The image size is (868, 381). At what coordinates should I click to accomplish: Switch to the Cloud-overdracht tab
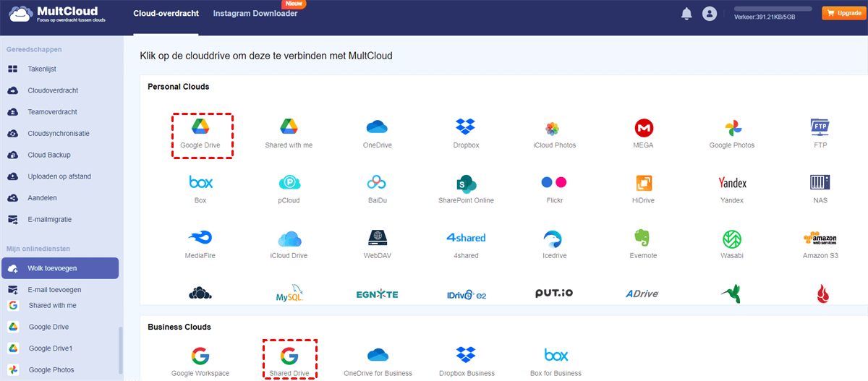coord(166,14)
